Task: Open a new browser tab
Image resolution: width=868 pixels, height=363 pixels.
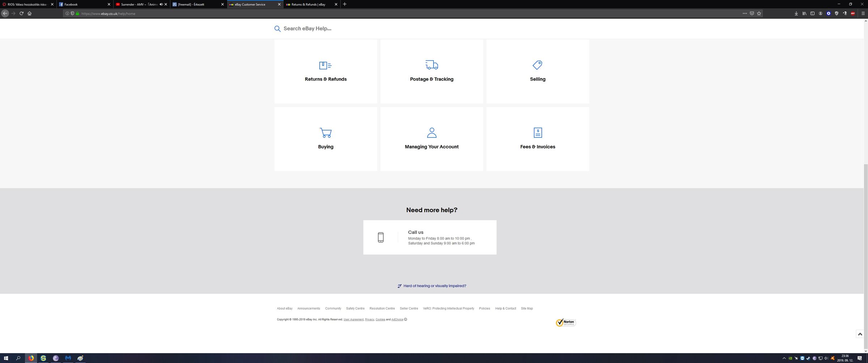Action: point(345,4)
